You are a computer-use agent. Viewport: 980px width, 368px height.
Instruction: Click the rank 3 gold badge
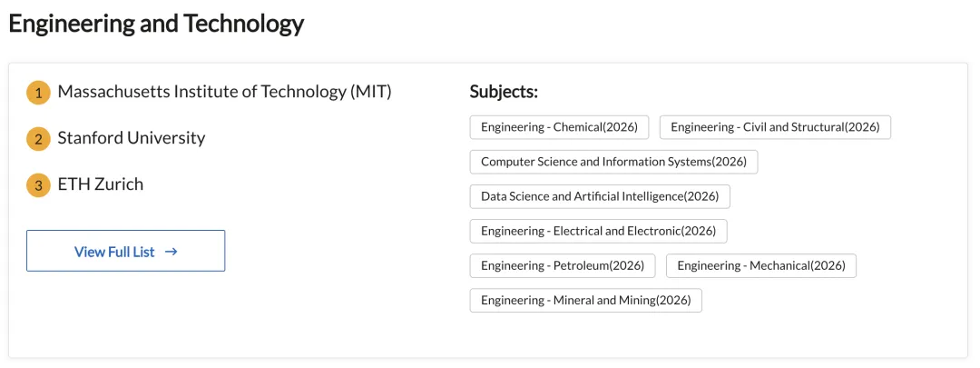(x=38, y=185)
